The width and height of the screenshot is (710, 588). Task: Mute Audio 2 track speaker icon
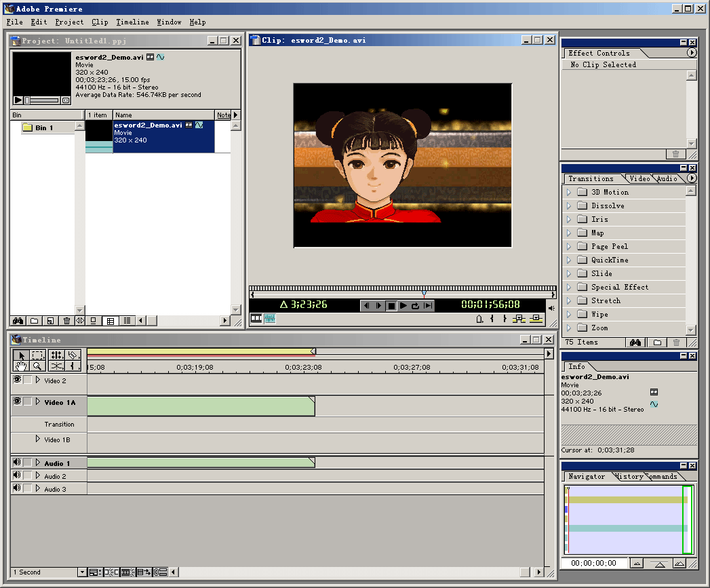[17, 475]
